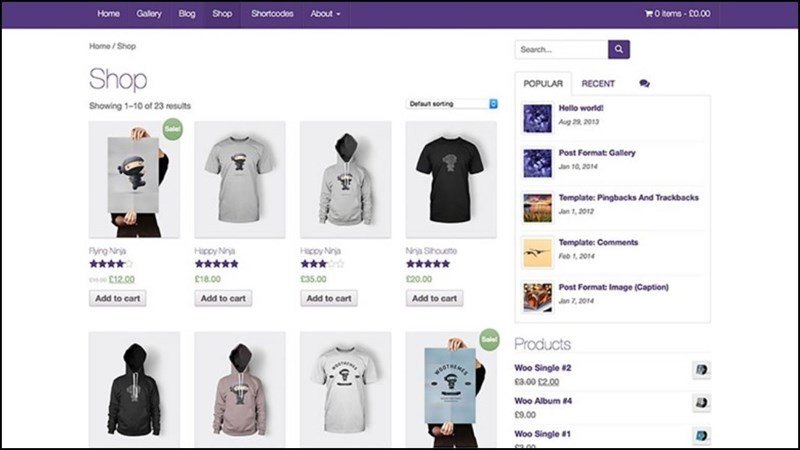Image resolution: width=800 pixels, height=450 pixels.
Task: Add Flying Ninja to cart
Action: (118, 298)
